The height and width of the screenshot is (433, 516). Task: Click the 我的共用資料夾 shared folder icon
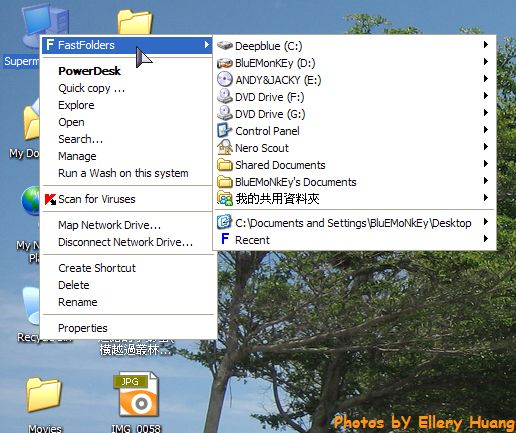pos(225,198)
